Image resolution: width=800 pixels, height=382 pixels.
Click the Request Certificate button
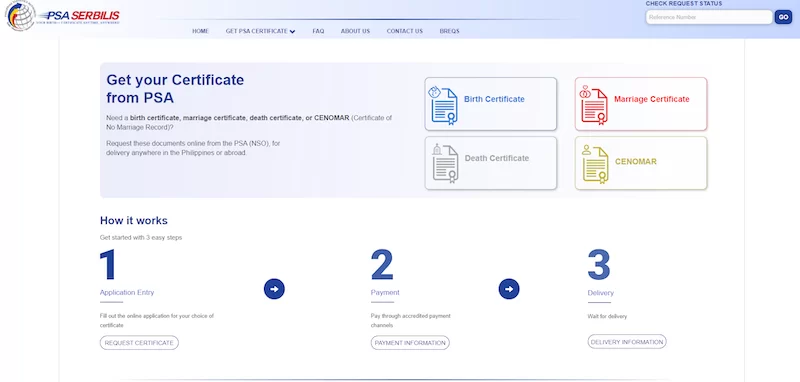click(x=139, y=343)
